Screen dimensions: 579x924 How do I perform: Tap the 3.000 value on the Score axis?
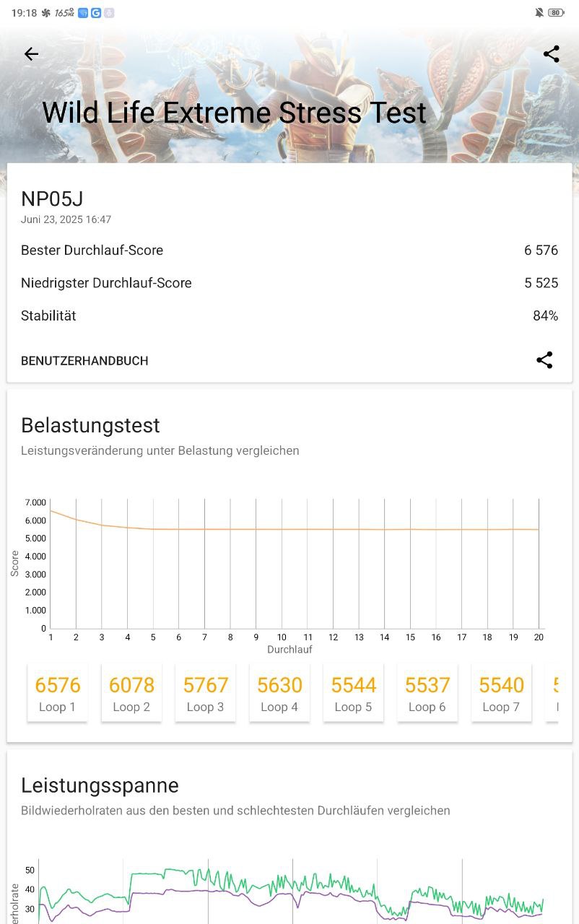point(35,575)
